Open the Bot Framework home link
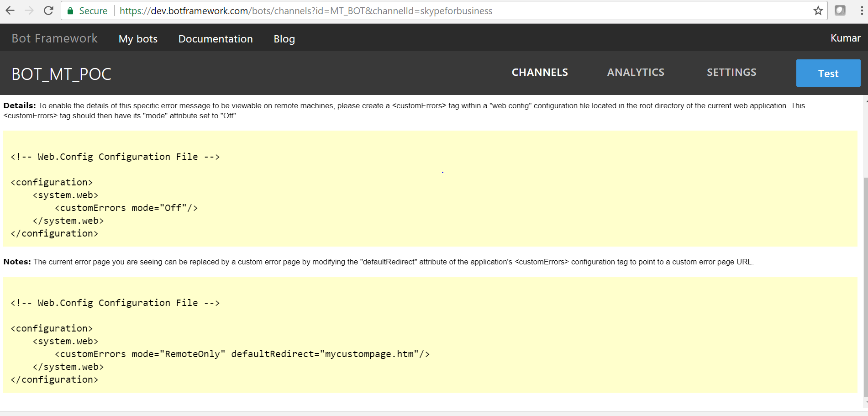The width and height of the screenshot is (868, 416). [54, 38]
